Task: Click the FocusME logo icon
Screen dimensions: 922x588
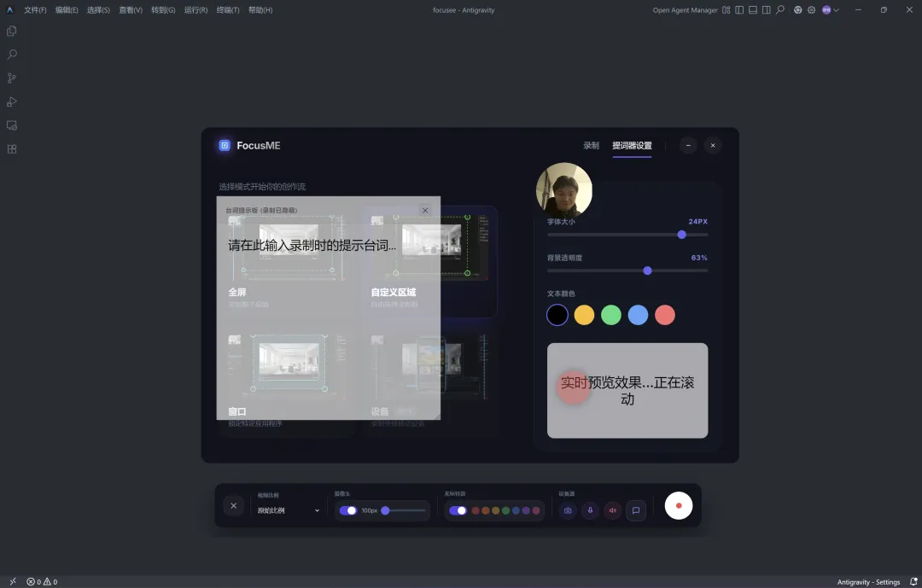Action: pos(225,145)
